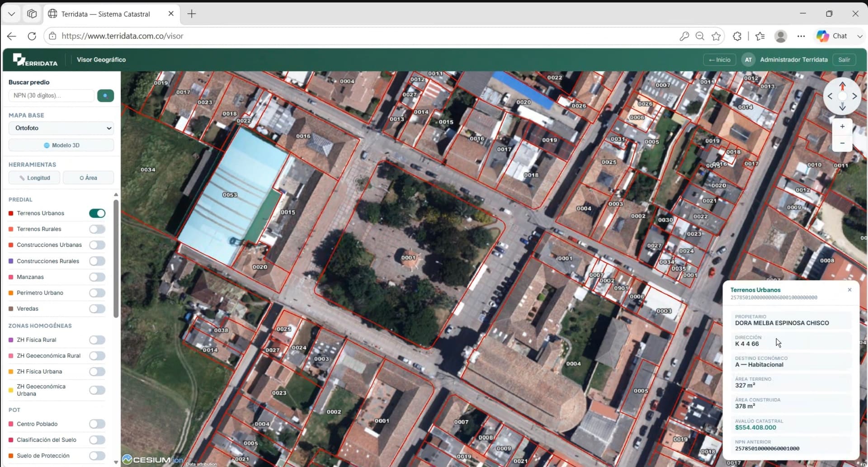Show the Manzanas layer

point(97,277)
